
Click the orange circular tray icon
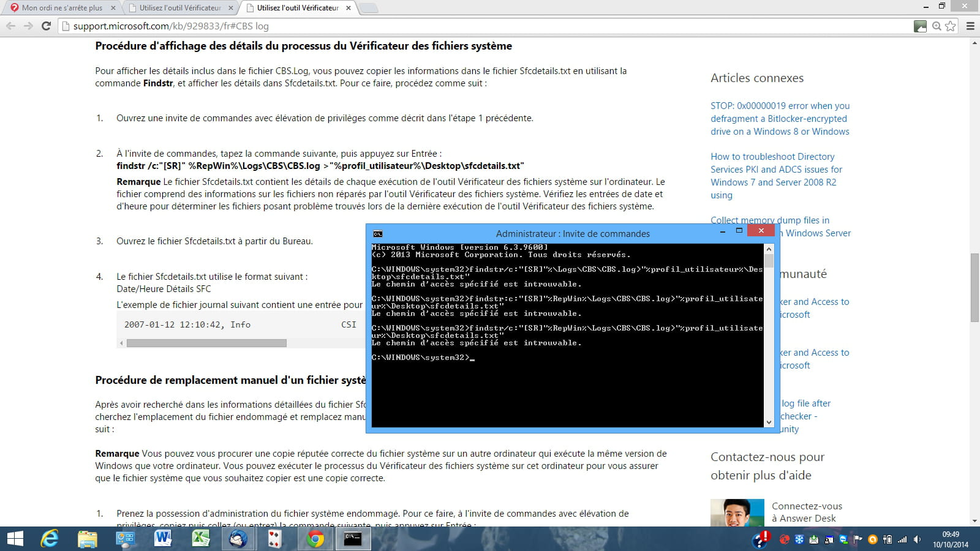[x=873, y=539]
